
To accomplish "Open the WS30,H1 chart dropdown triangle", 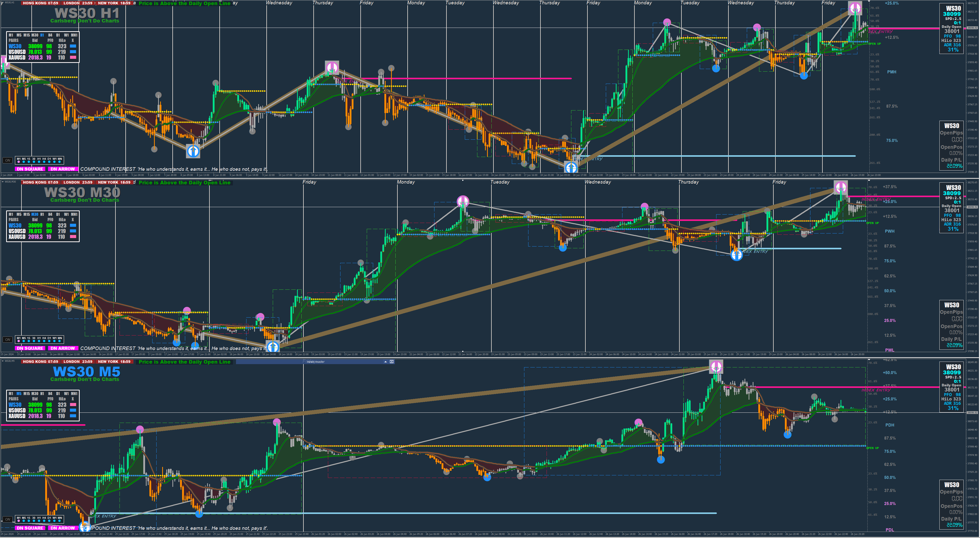I will pos(3,2).
